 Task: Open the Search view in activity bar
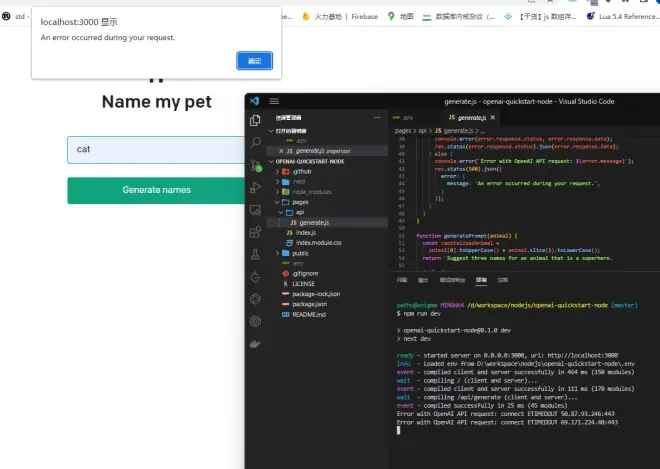click(255, 142)
